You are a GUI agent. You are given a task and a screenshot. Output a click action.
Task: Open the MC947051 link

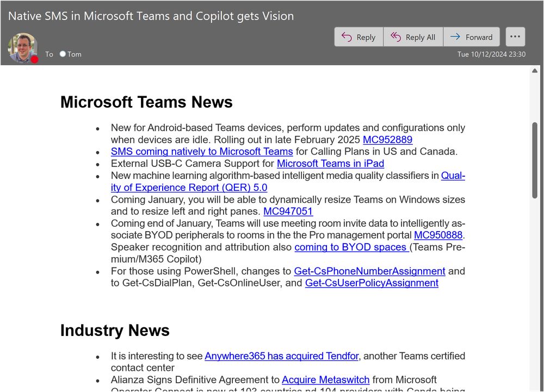(288, 211)
